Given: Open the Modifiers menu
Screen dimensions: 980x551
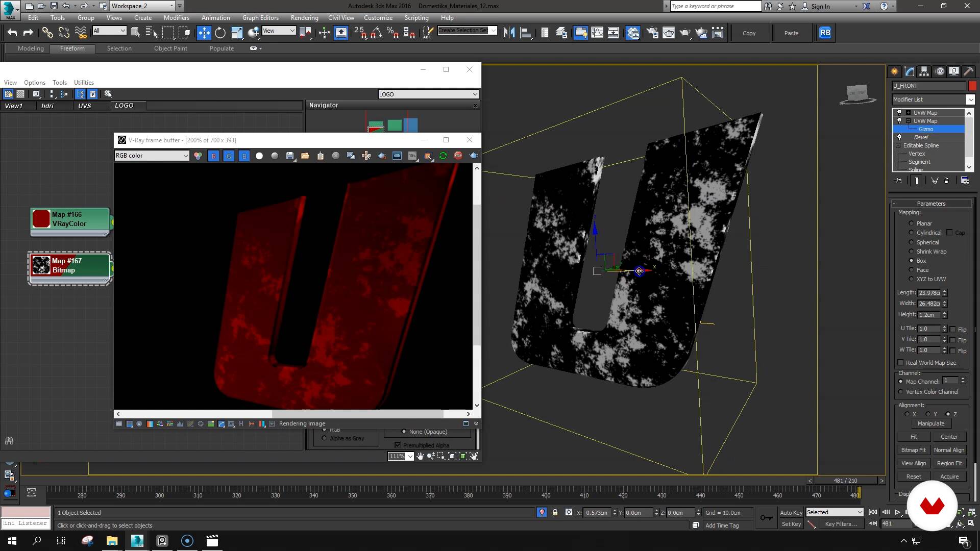Looking at the screenshot, I should [x=176, y=17].
